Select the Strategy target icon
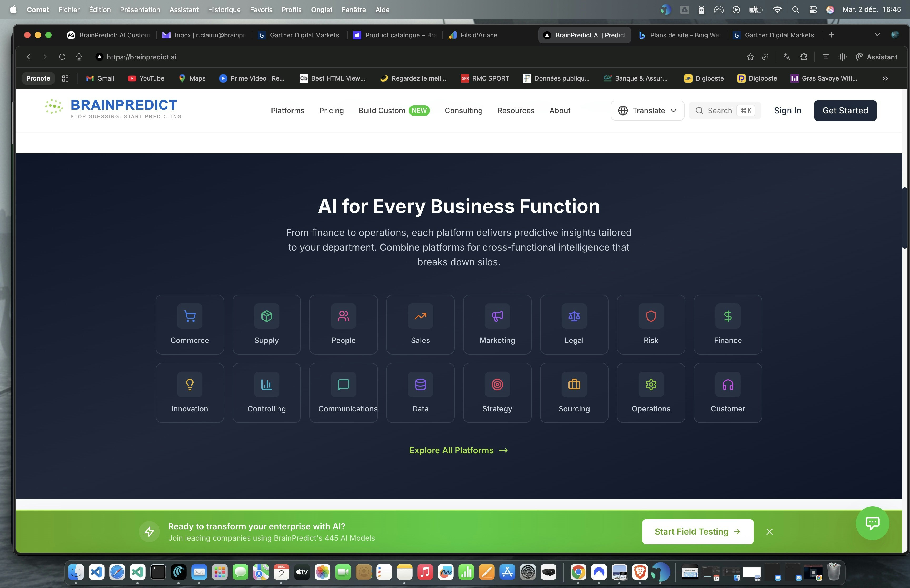Viewport: 910px width, 588px height. [497, 385]
